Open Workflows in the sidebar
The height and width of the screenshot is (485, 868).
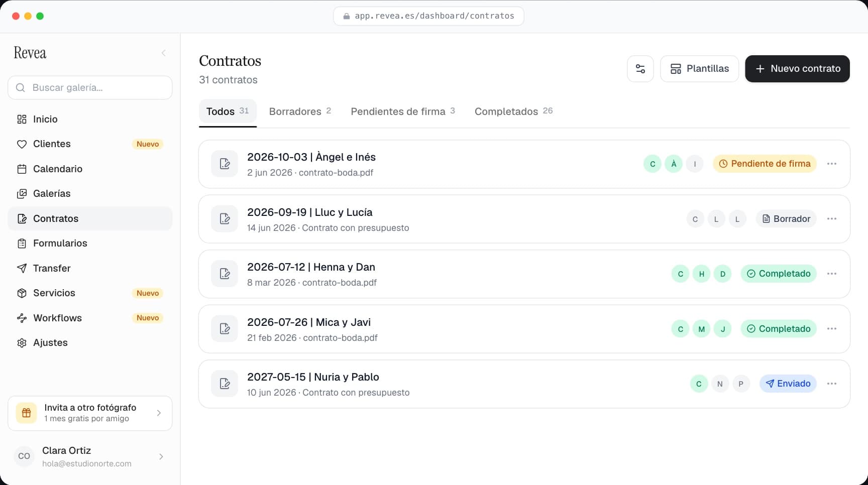(x=90, y=318)
